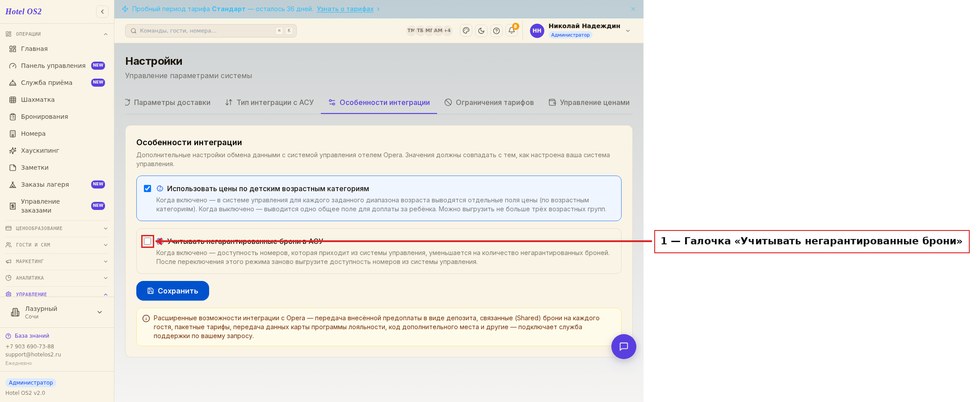Collapse the ОПЕРАЦИИ sidebar section

(57, 34)
